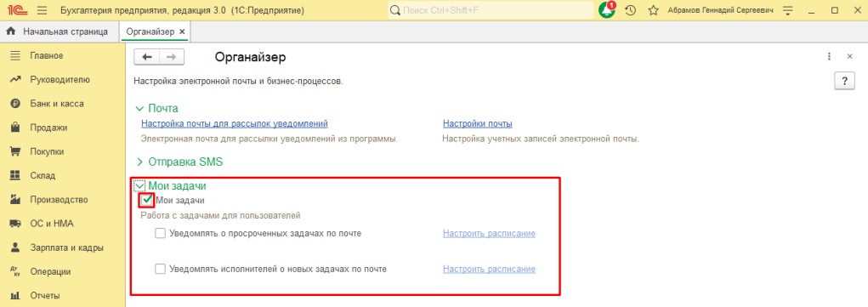Open the Склад section
The width and height of the screenshot is (868, 307).
click(x=43, y=176)
